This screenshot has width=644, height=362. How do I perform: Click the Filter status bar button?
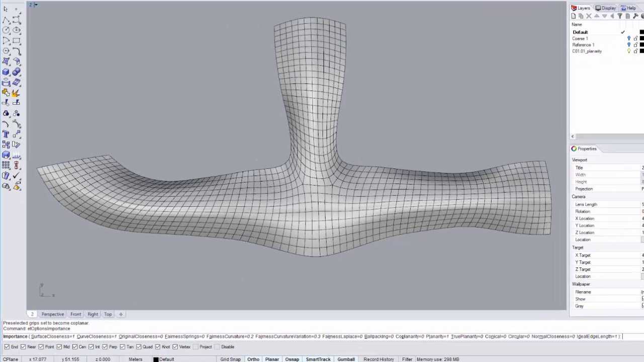point(407,359)
